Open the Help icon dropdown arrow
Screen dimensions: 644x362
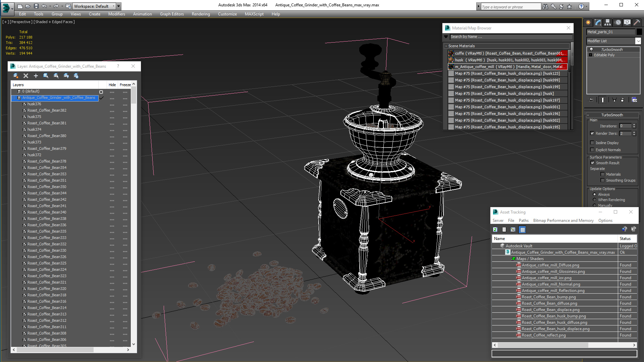[587, 6]
